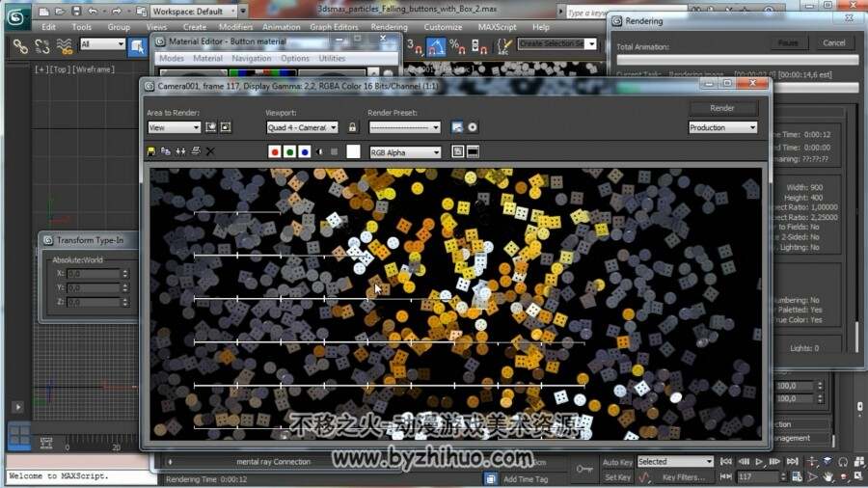
Task: Undo the last action
Action: pyautogui.click(x=93, y=11)
